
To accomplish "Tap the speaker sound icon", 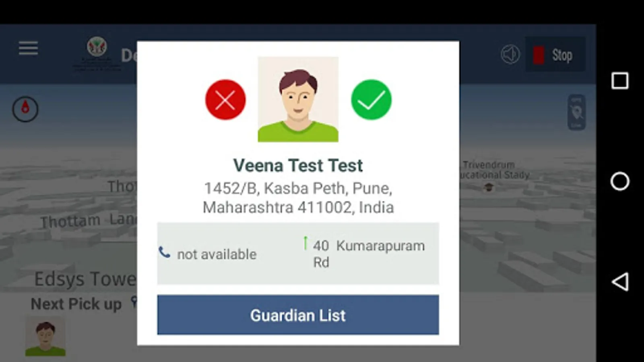I will pos(510,54).
